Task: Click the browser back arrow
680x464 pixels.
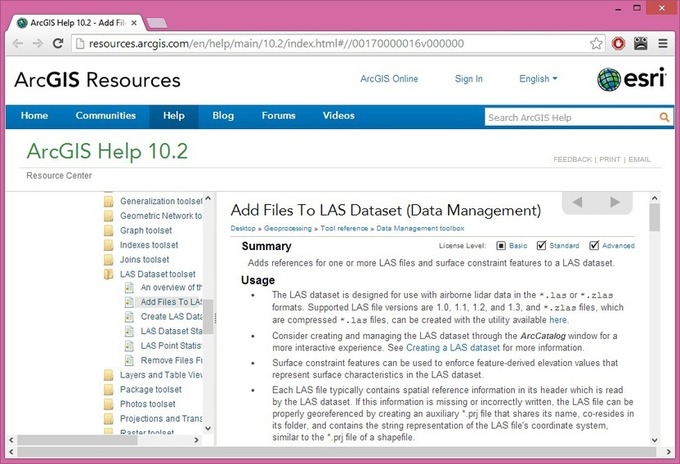Action: tap(17, 44)
